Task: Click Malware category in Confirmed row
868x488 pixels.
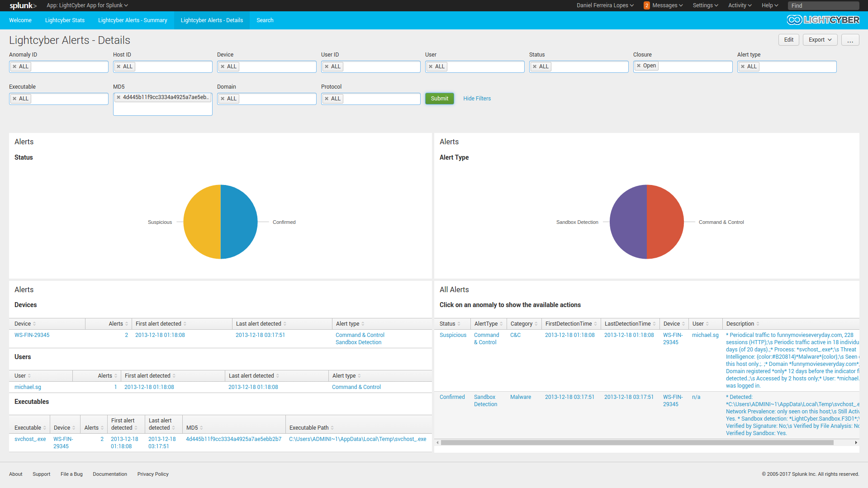Action: coord(521,397)
